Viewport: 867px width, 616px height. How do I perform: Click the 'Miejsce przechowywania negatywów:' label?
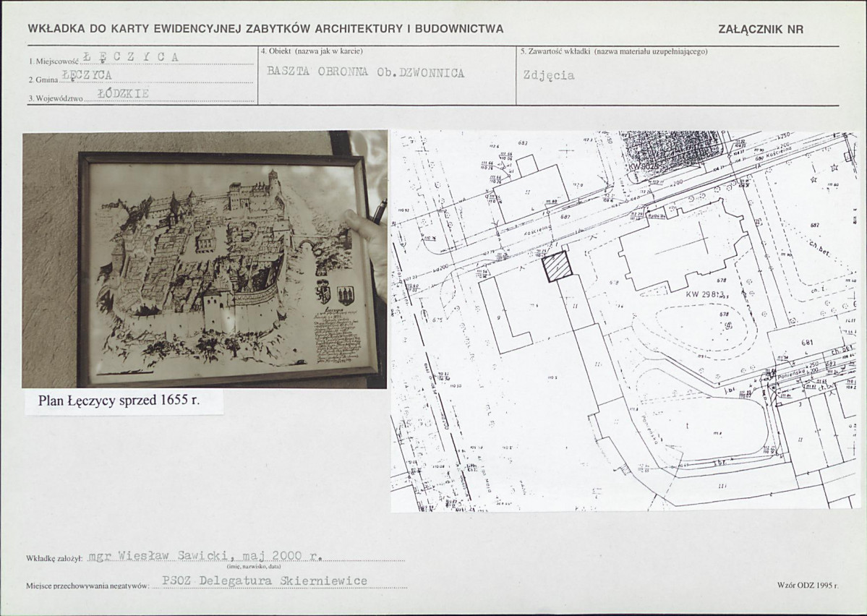pos(88,586)
